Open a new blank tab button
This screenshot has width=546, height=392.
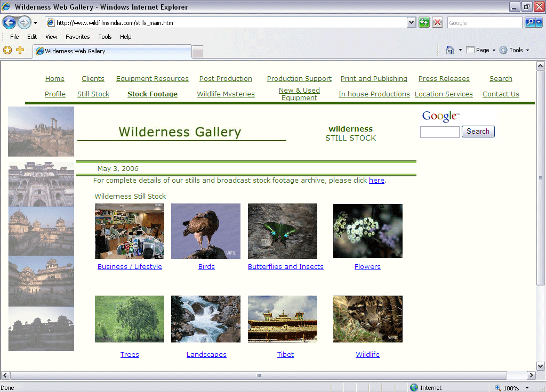198,52
